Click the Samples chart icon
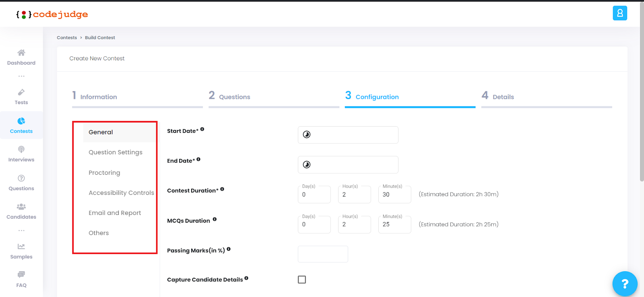Screen dimensions: 644x297 [x=21, y=246]
